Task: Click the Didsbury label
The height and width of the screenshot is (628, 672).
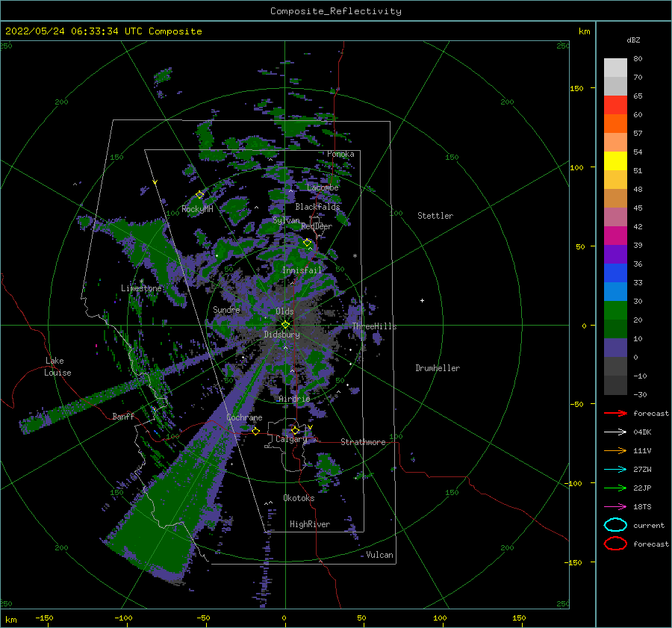Action: (x=281, y=335)
